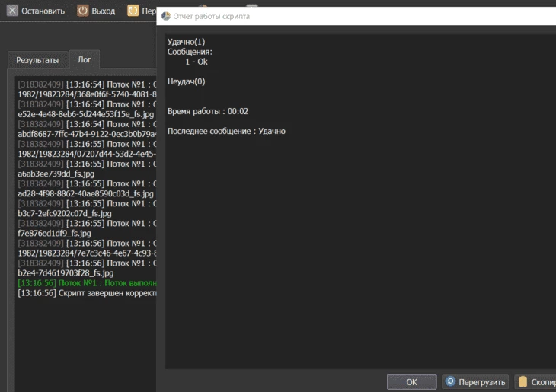Click the yellow clipboard copy icon
Screen dimensions: 556x392
point(522,381)
